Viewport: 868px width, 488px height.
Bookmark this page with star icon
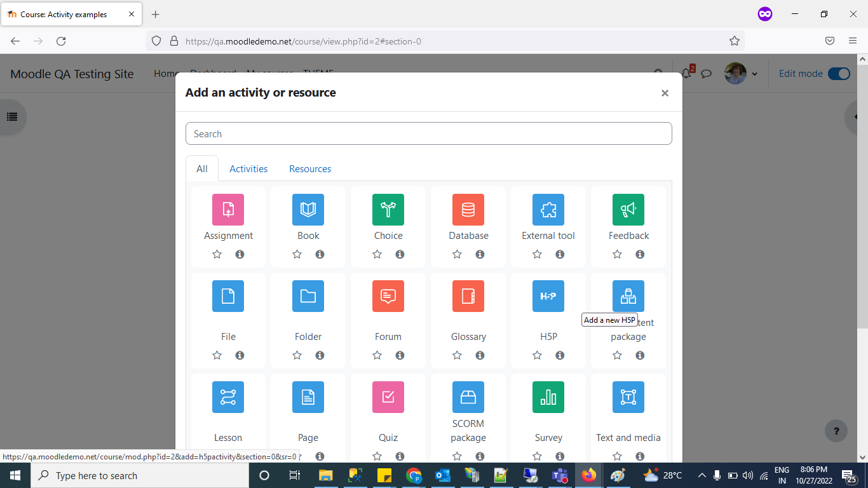pos(735,41)
